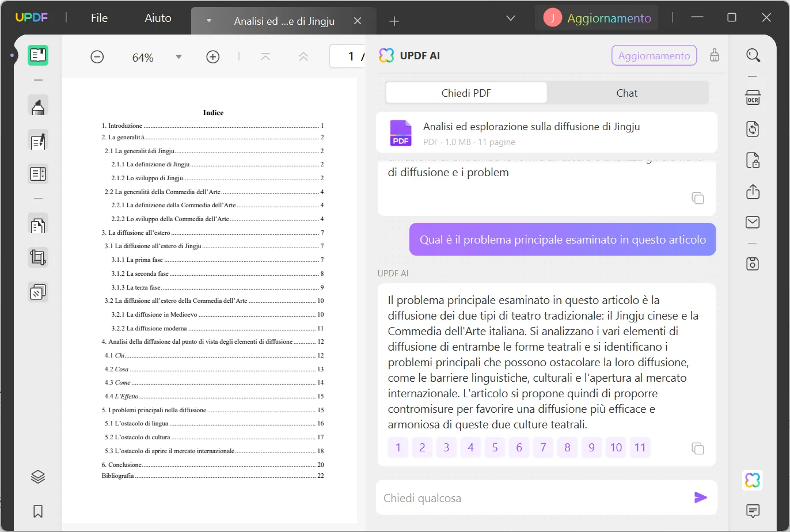This screenshot has width=790, height=532.
Task: Open the Protect with password tool
Action: tap(753, 160)
